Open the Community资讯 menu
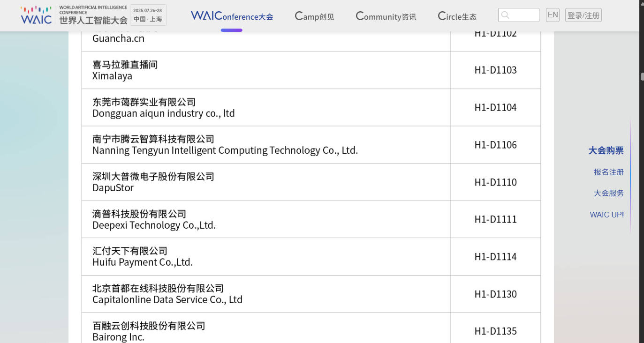Viewport: 644px width, 343px height. point(386,16)
